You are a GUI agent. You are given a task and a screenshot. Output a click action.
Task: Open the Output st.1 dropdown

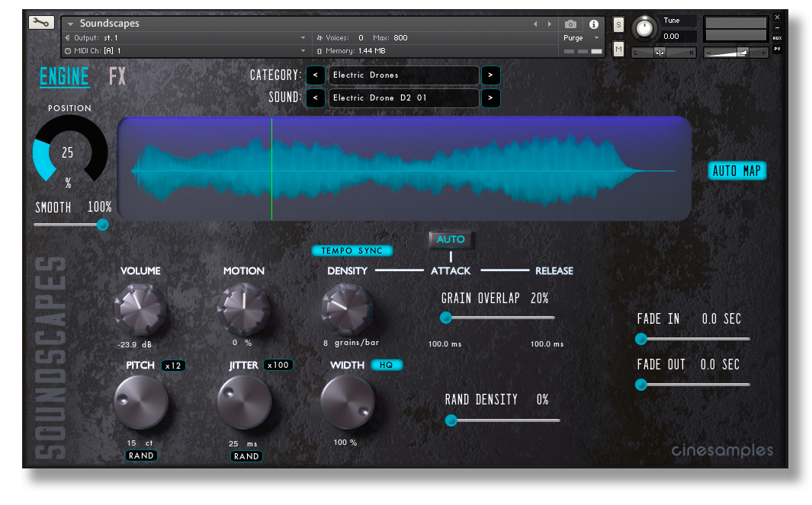[183, 37]
